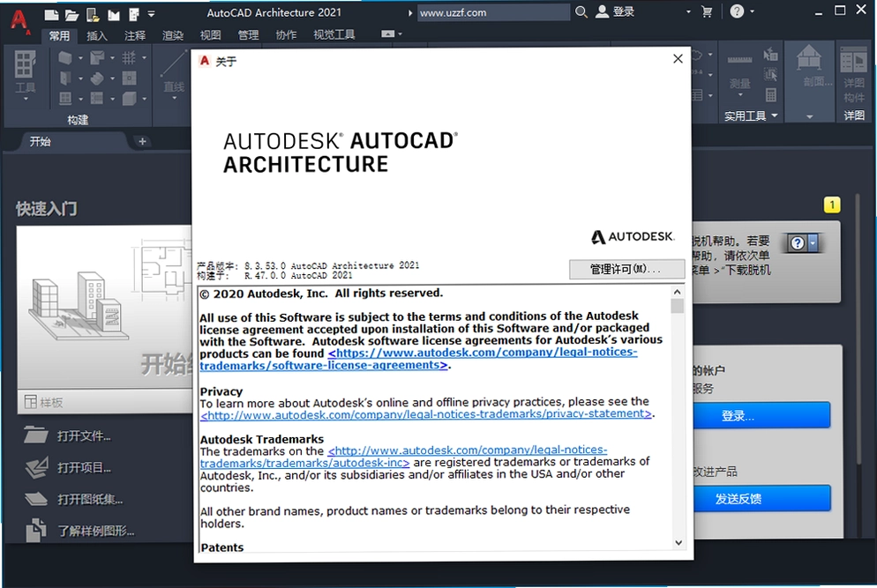Select the Door tool icon
The width and height of the screenshot is (877, 588).
65,78
